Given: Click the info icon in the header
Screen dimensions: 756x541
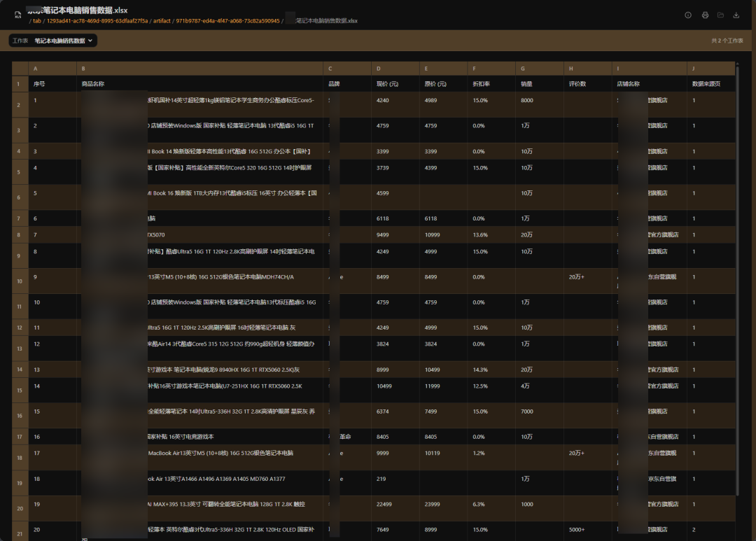Looking at the screenshot, I should coord(688,15).
